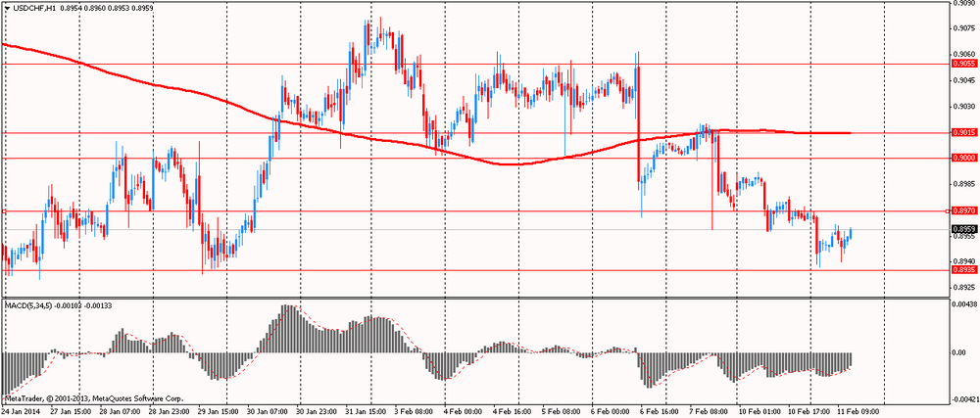980x418 pixels.
Task: Click the triangle arrow beside USDCHF,H1
Action: click(8, 9)
